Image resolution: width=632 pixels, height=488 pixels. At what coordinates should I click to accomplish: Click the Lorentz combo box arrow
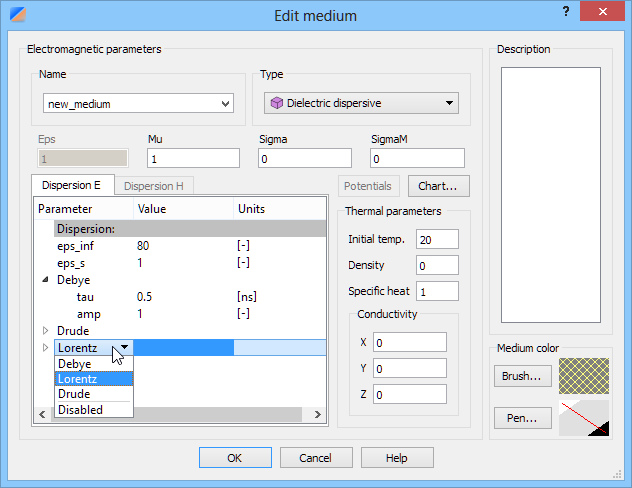pyautogui.click(x=125, y=347)
